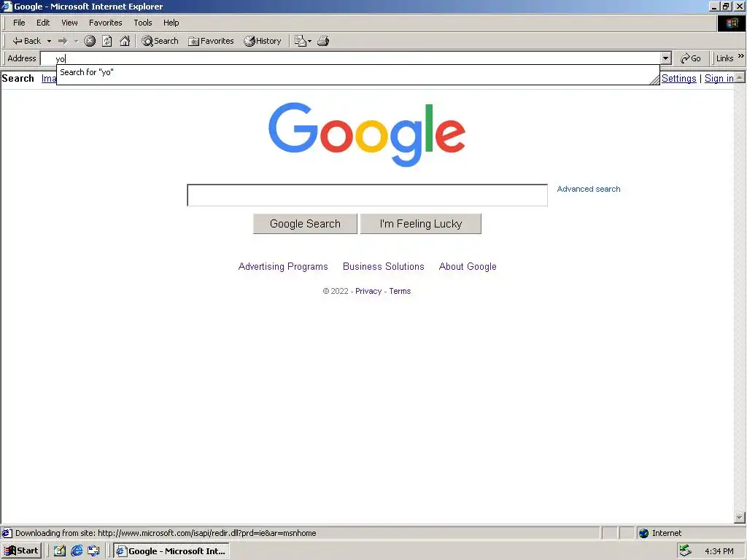The height and width of the screenshot is (560, 747).
Task: Open the Tools menu
Action: (x=143, y=23)
